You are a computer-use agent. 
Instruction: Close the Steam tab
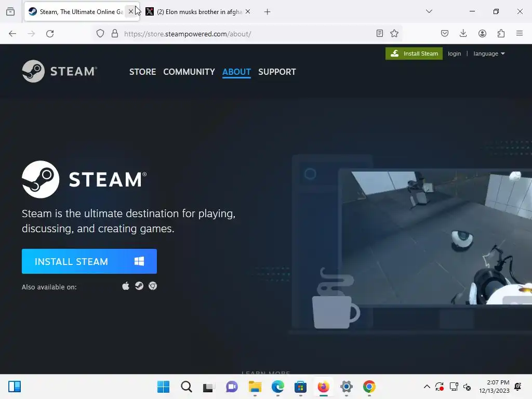click(130, 11)
